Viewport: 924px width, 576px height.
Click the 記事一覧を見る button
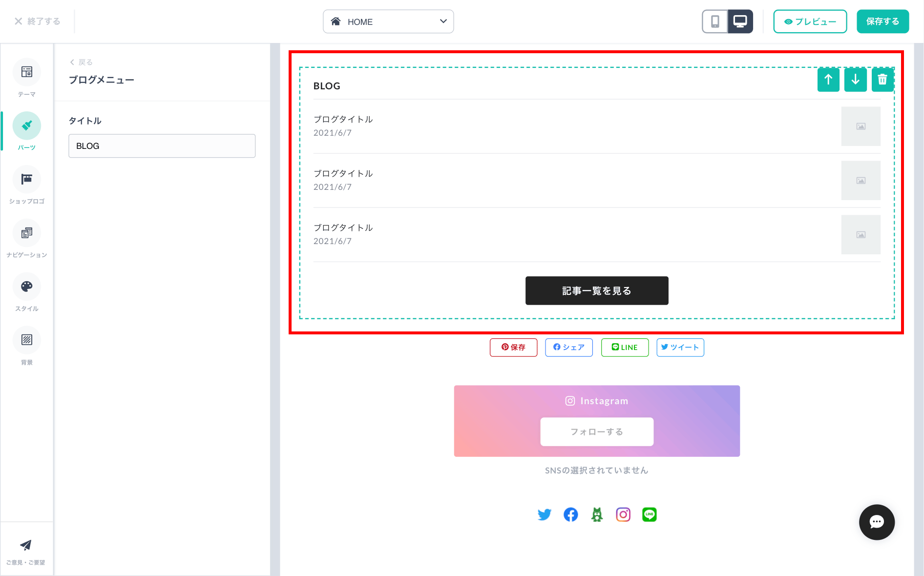(596, 290)
